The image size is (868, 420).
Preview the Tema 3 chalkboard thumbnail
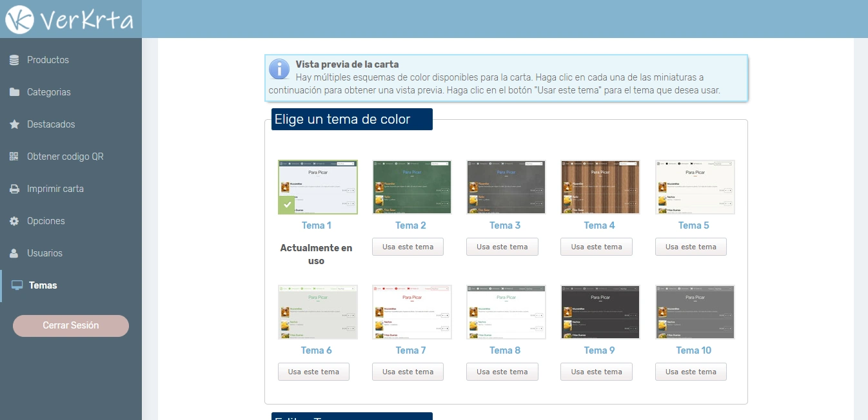pos(506,187)
